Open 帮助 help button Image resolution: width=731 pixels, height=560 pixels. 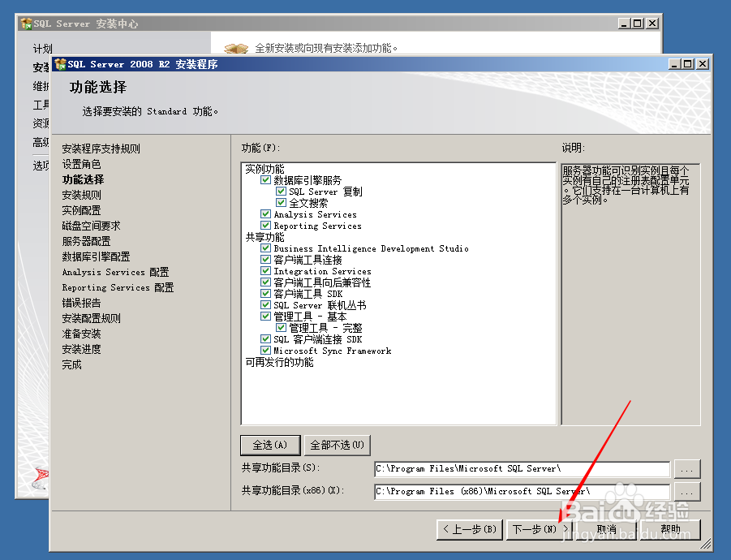coord(670,530)
